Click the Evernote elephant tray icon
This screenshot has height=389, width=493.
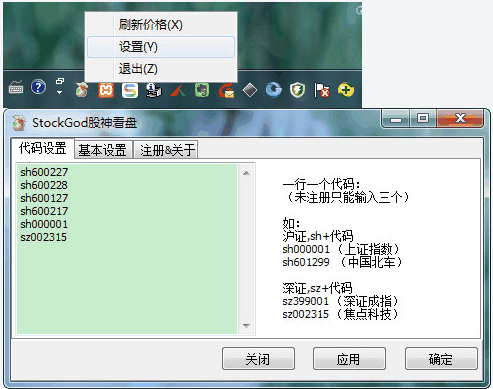coord(202,90)
